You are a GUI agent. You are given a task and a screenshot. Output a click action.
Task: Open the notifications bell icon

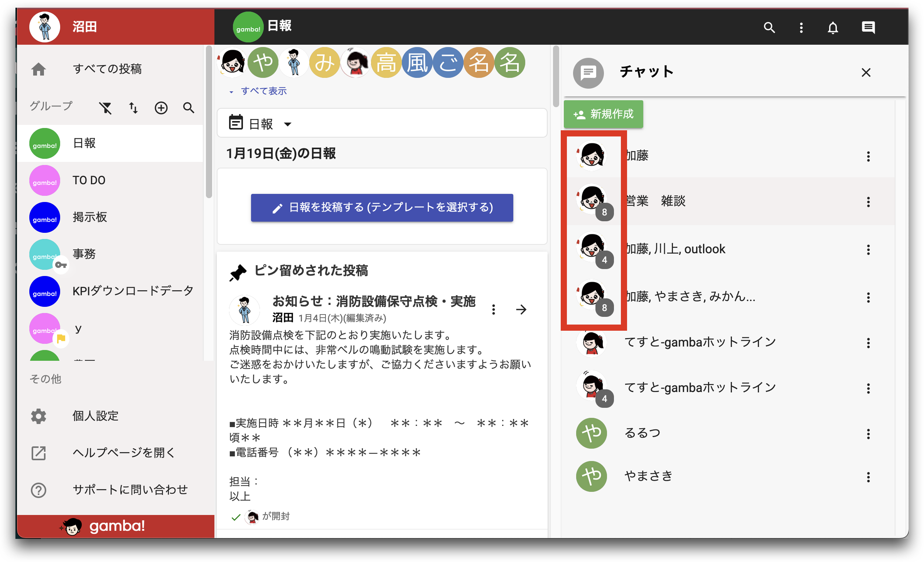[x=833, y=27]
